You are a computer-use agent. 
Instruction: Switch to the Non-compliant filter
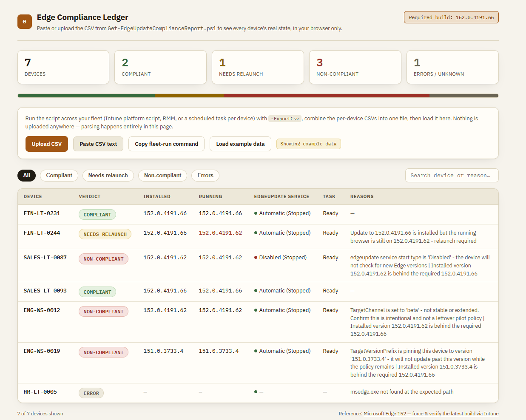(162, 176)
